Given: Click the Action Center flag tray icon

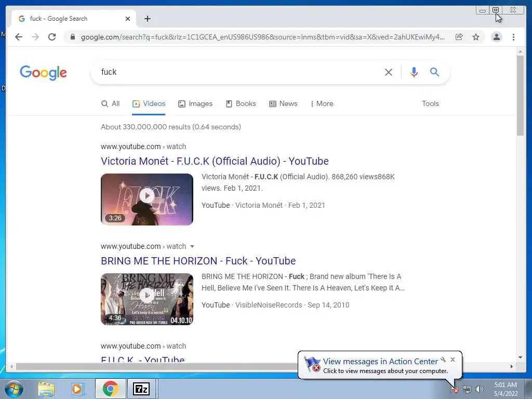Looking at the screenshot, I should 454,390.
